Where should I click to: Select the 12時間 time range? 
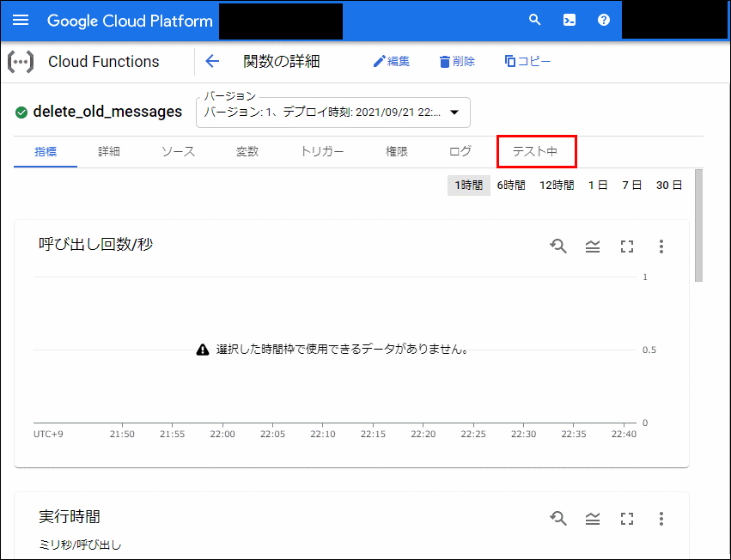pos(557,186)
